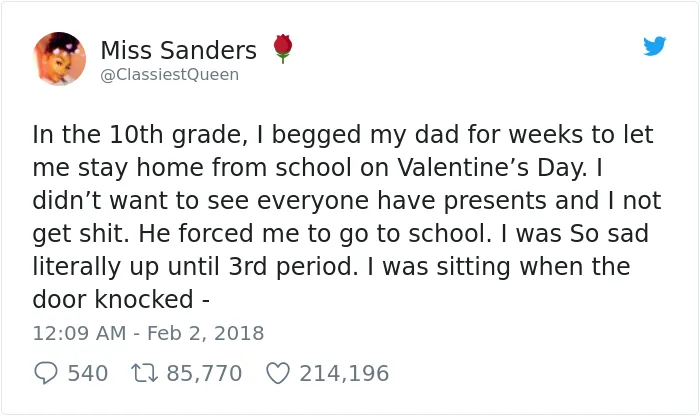Like the tweet with the heart icon

pyautogui.click(x=278, y=373)
